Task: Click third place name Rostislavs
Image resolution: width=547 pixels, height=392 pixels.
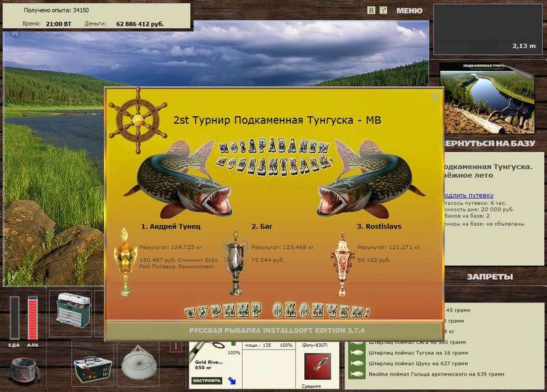Action: click(x=379, y=226)
